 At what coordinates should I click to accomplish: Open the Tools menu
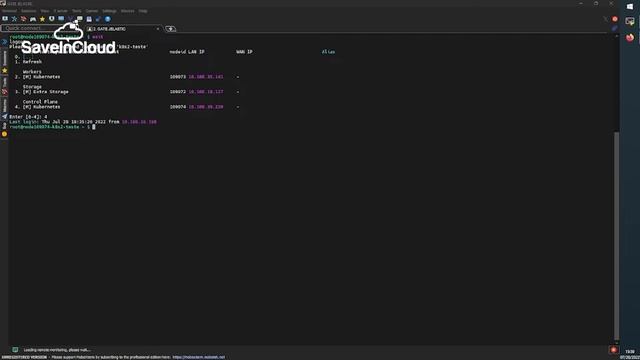click(77, 11)
